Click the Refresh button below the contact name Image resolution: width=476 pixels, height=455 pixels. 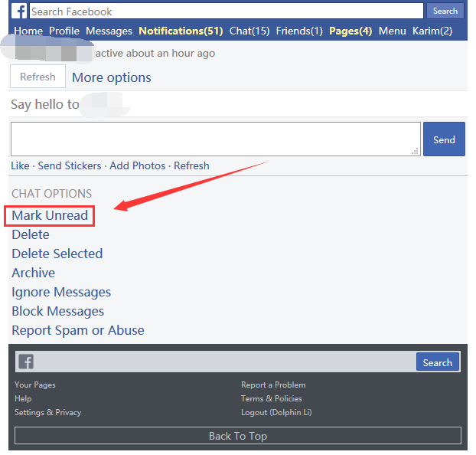pyautogui.click(x=37, y=77)
